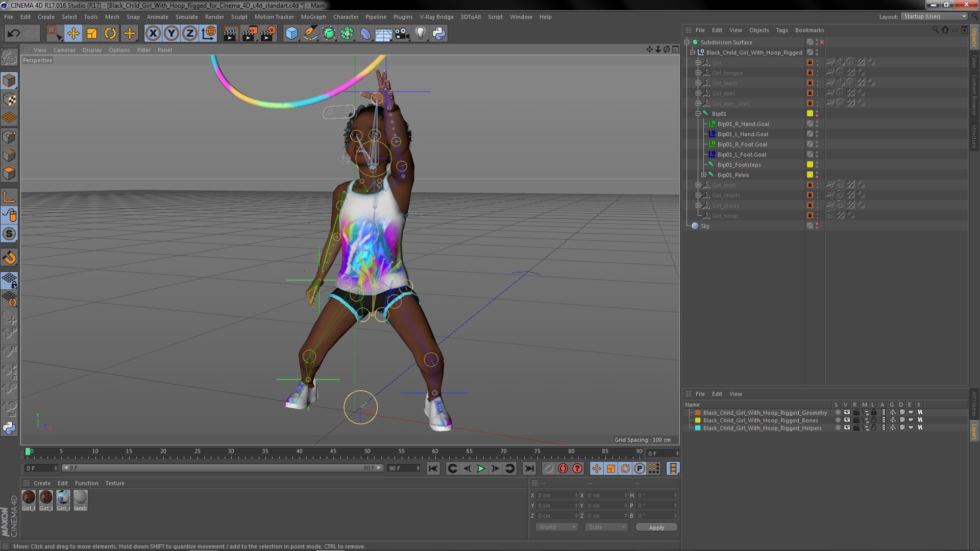Add a Cube primitive object

point(291,34)
